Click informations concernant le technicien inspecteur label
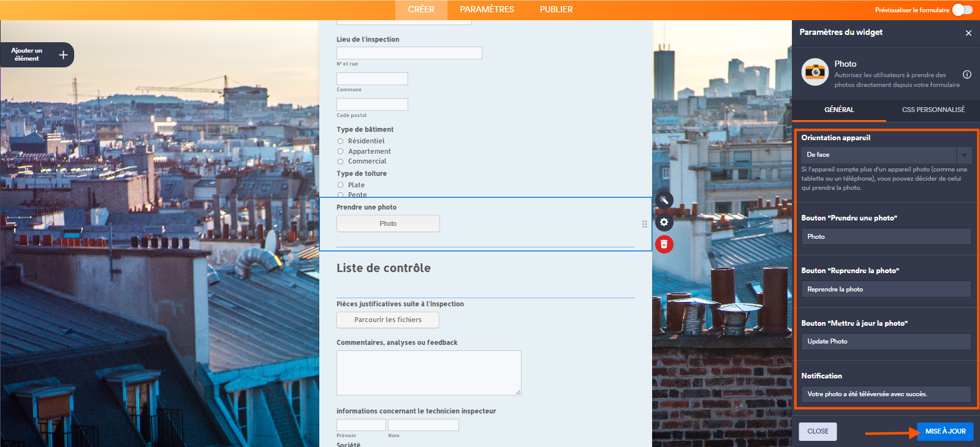 tap(416, 411)
